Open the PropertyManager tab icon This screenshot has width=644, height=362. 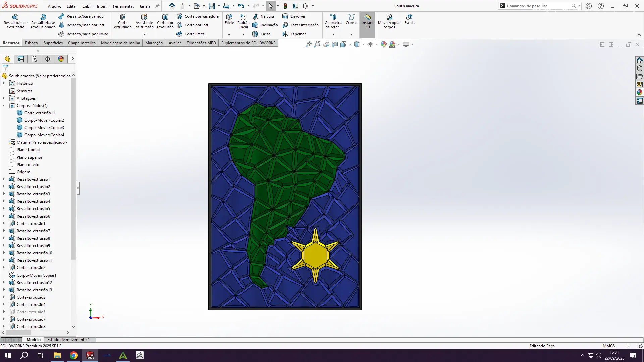[x=21, y=59]
